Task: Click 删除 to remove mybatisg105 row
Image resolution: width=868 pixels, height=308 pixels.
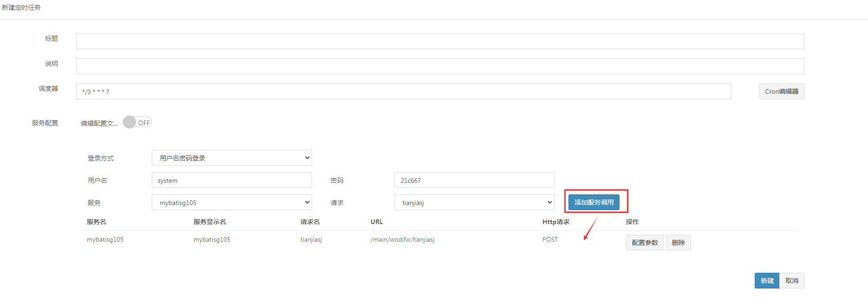Action: 678,243
